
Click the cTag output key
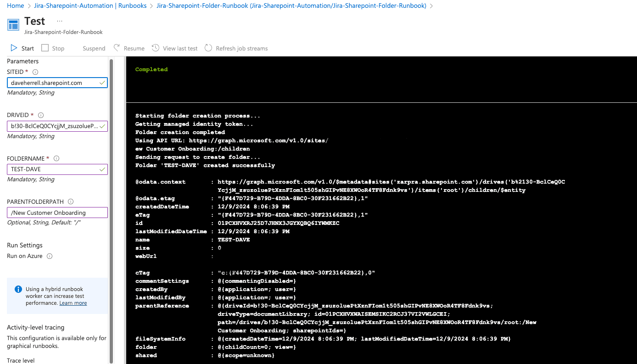pos(142,273)
